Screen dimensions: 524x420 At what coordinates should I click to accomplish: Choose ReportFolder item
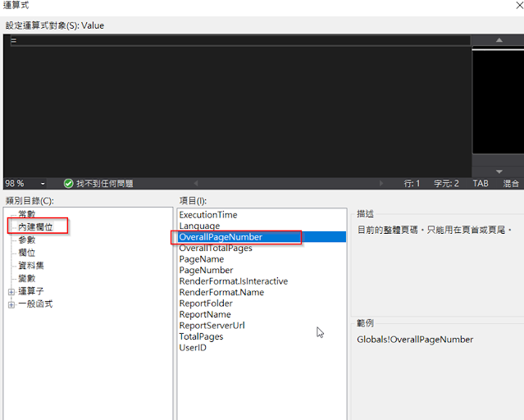coord(262,303)
